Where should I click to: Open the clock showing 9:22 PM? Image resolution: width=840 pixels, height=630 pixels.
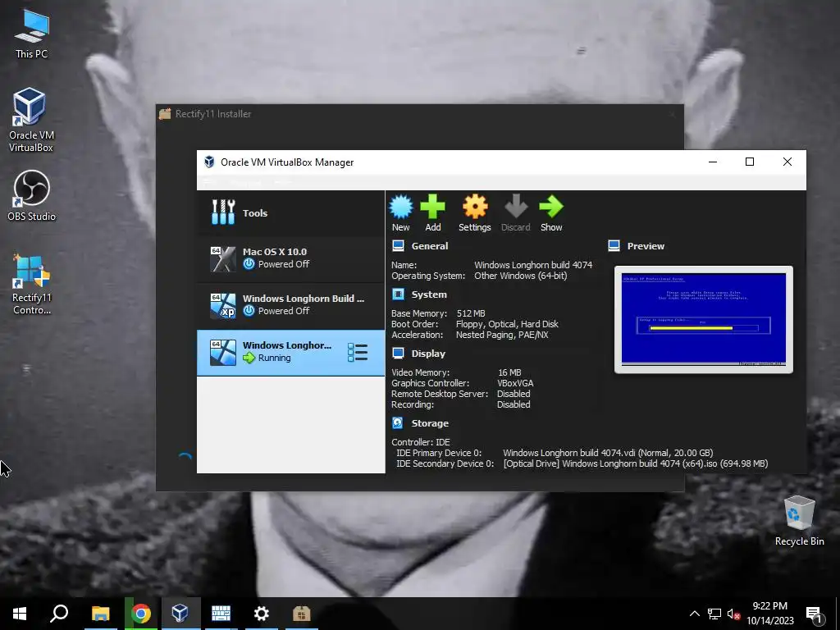click(x=769, y=614)
